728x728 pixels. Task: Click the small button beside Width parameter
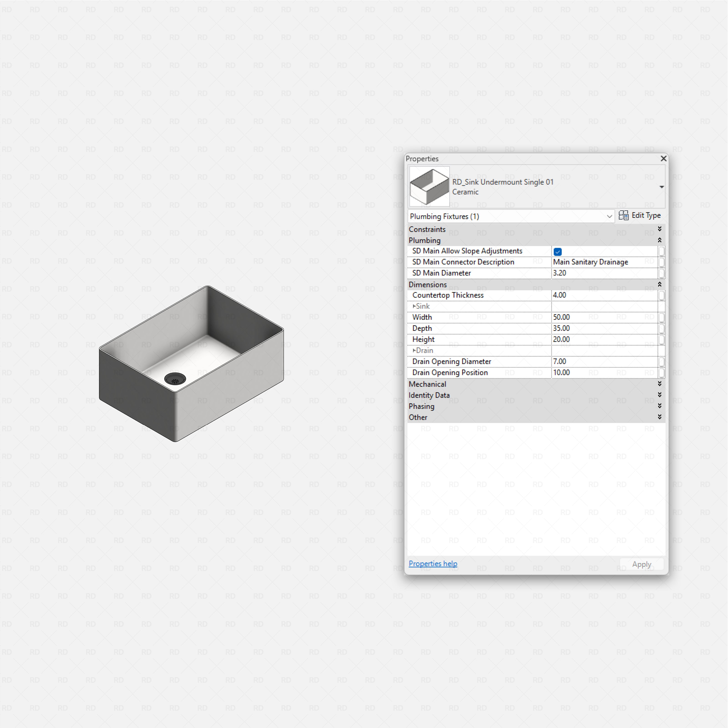662,318
